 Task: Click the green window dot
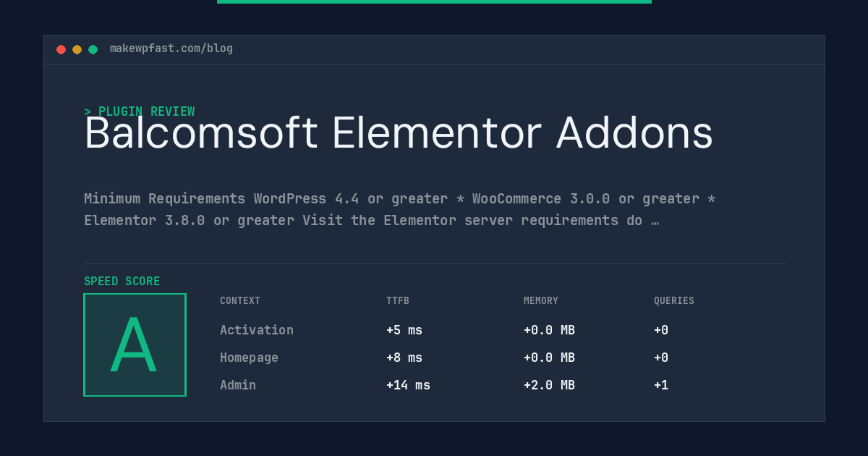[93, 49]
